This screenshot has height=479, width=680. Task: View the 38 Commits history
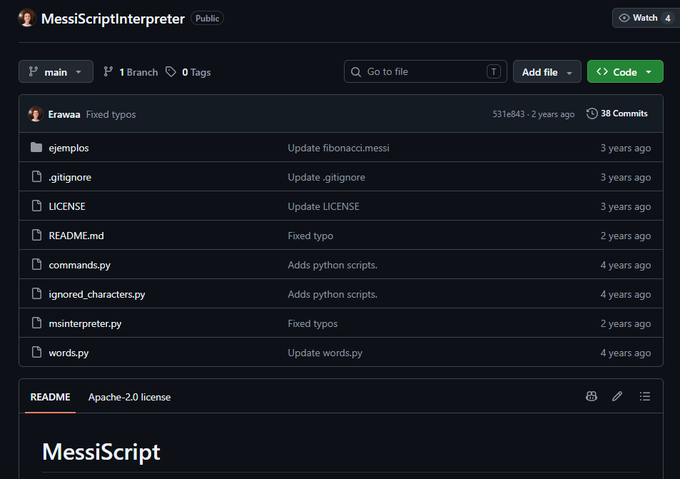[617, 114]
